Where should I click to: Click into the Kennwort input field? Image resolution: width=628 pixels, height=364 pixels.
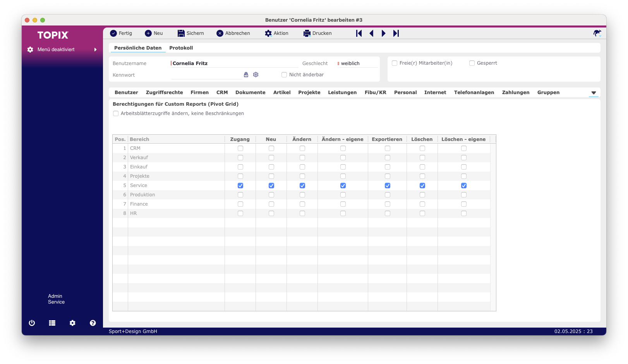tap(206, 75)
